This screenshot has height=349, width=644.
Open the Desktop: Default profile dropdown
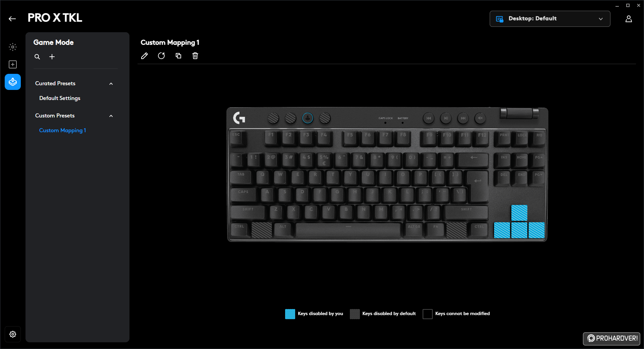click(550, 19)
